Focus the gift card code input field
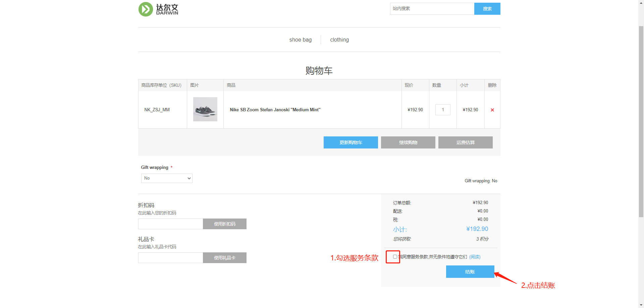This screenshot has height=308, width=644. [170, 258]
